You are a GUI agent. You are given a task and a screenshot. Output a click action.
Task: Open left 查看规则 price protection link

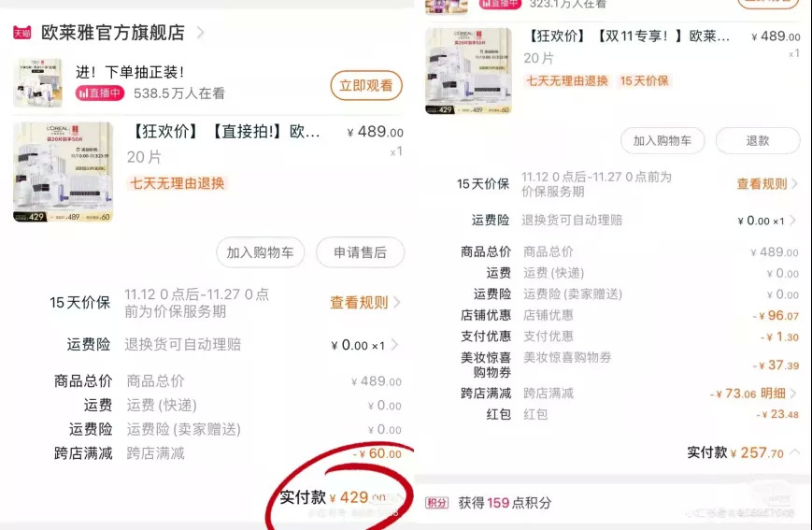coord(365,303)
